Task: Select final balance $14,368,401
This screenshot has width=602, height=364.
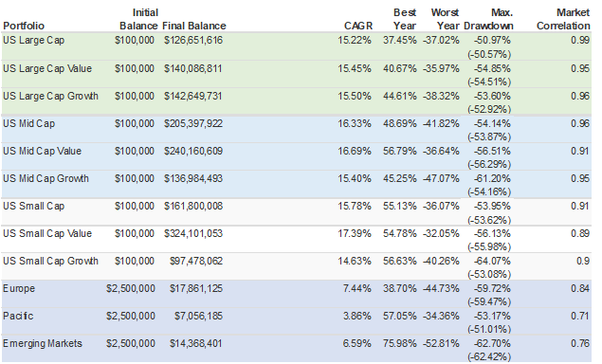Action: click(x=196, y=343)
